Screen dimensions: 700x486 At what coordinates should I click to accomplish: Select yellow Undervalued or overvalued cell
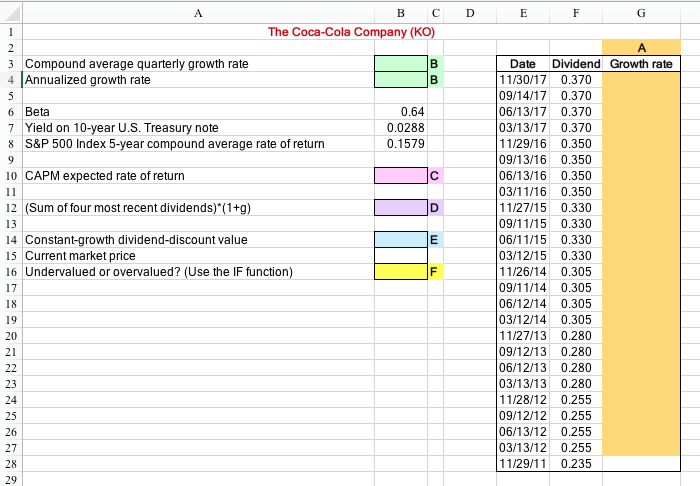(x=401, y=272)
